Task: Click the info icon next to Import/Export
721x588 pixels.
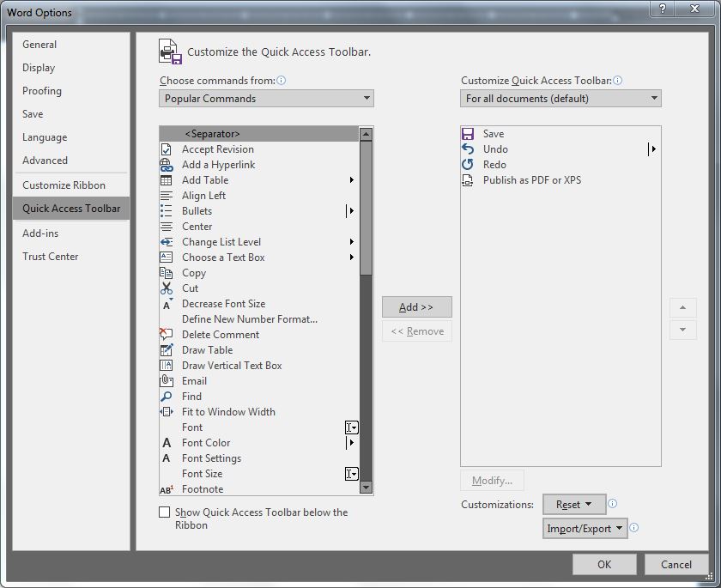Action: (x=633, y=527)
